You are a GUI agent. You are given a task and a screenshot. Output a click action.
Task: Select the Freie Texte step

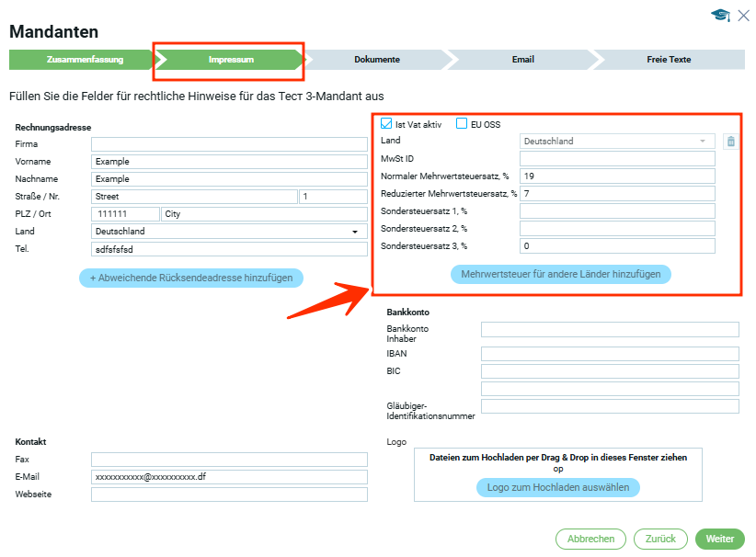669,60
